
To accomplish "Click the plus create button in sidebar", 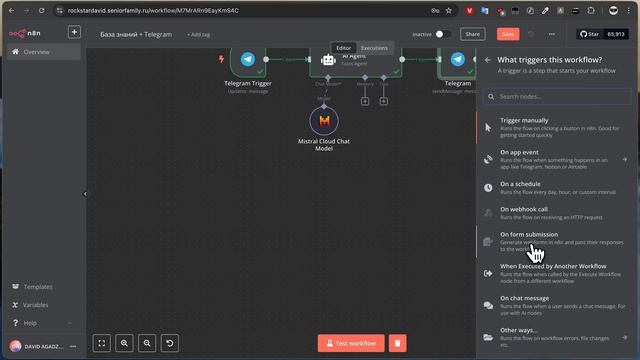I will 74,32.
